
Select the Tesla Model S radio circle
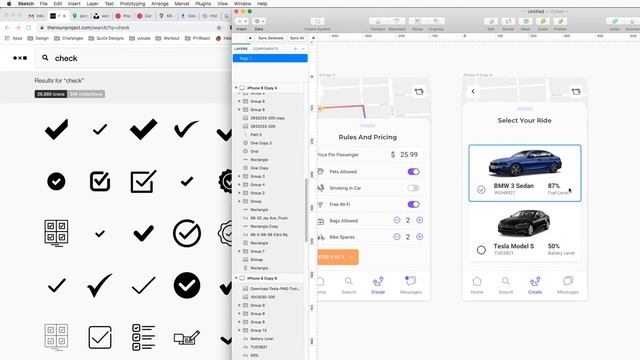tap(481, 250)
